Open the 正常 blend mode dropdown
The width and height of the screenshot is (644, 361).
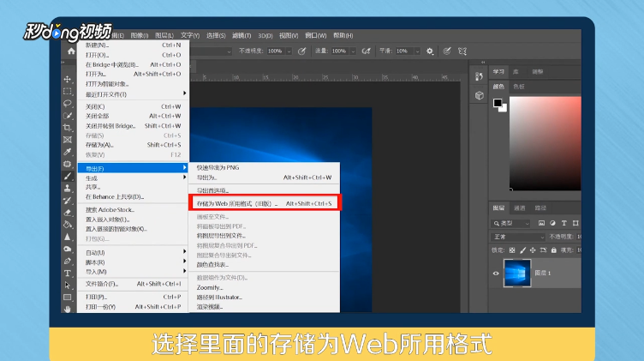coord(518,237)
